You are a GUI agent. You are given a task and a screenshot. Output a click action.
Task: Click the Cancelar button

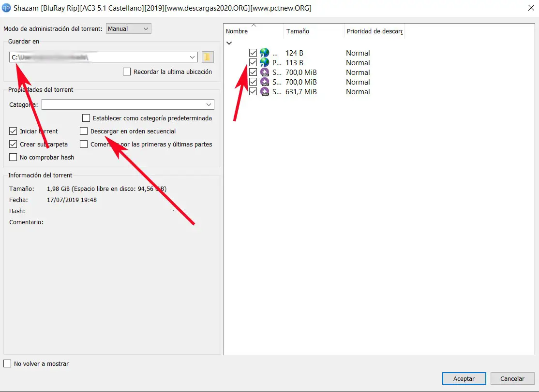(512, 378)
